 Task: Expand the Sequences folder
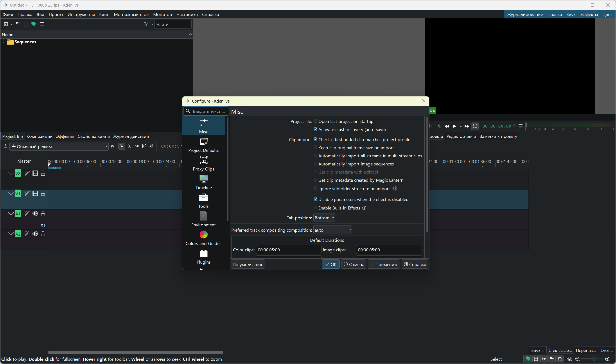tap(4, 42)
